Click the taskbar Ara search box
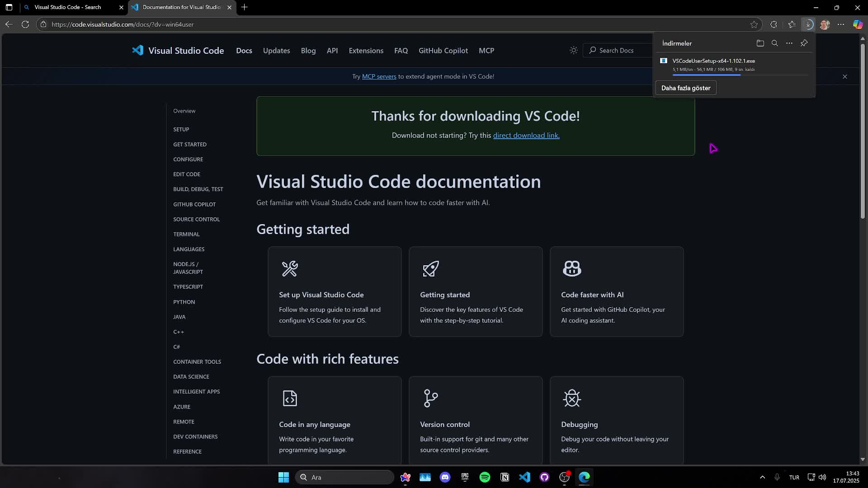868x488 pixels. [344, 477]
